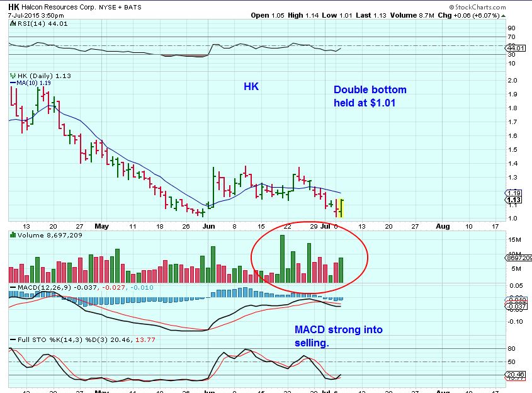Click the MACD(12,26,9) indicator label
This screenshot has width=532, height=393.
coord(44,287)
